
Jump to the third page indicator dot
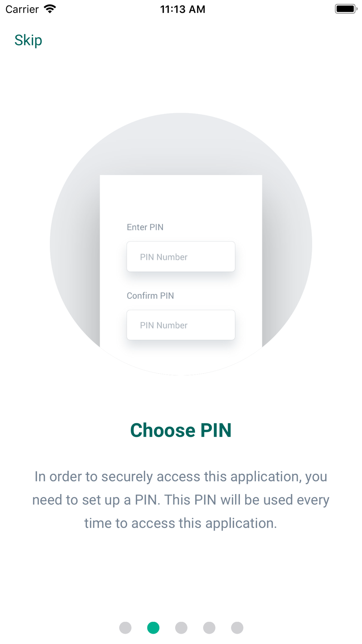click(181, 628)
